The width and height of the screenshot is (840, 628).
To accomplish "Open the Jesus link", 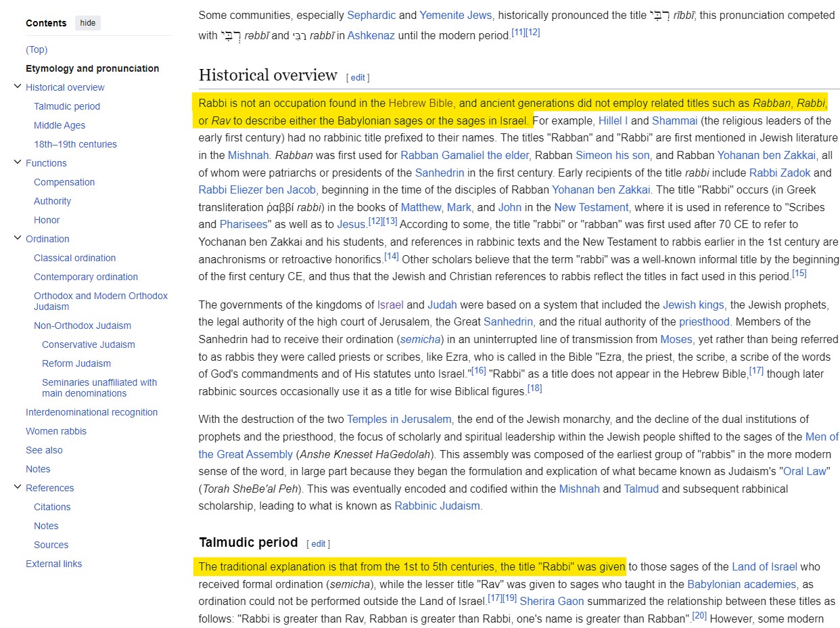I will click(351, 225).
